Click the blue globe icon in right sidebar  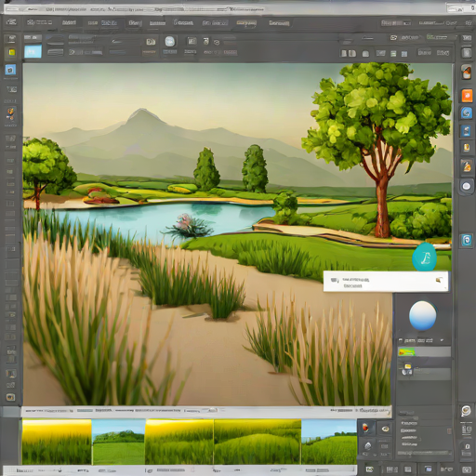click(x=466, y=113)
